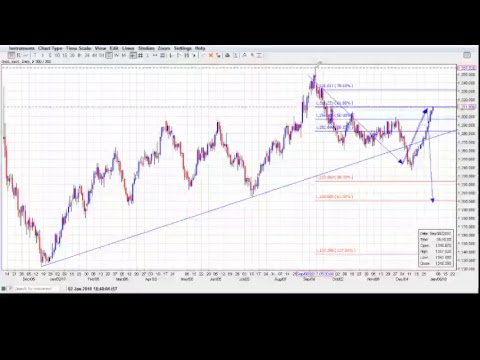Click the orange X delete icon

tap(211, 55)
